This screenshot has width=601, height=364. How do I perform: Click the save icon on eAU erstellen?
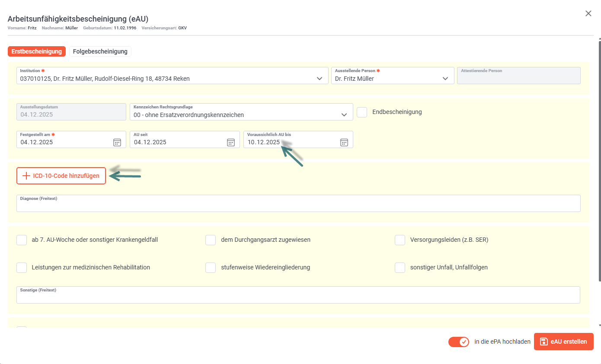544,342
